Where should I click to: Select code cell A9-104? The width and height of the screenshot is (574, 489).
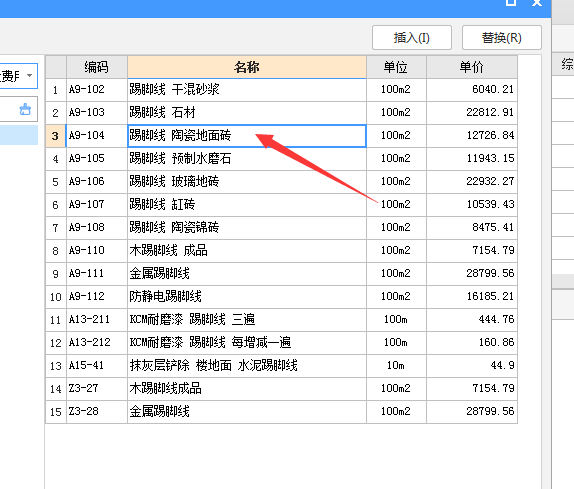point(97,136)
